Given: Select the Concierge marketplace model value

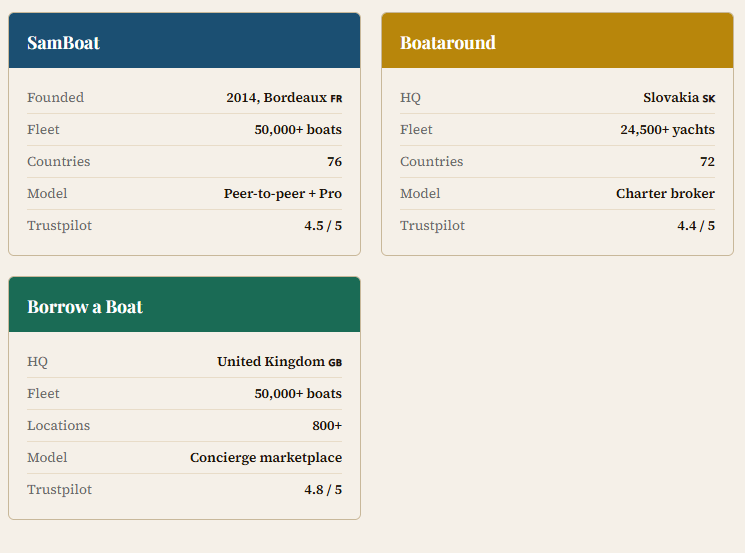Looking at the screenshot, I should pyautogui.click(x=266, y=458).
